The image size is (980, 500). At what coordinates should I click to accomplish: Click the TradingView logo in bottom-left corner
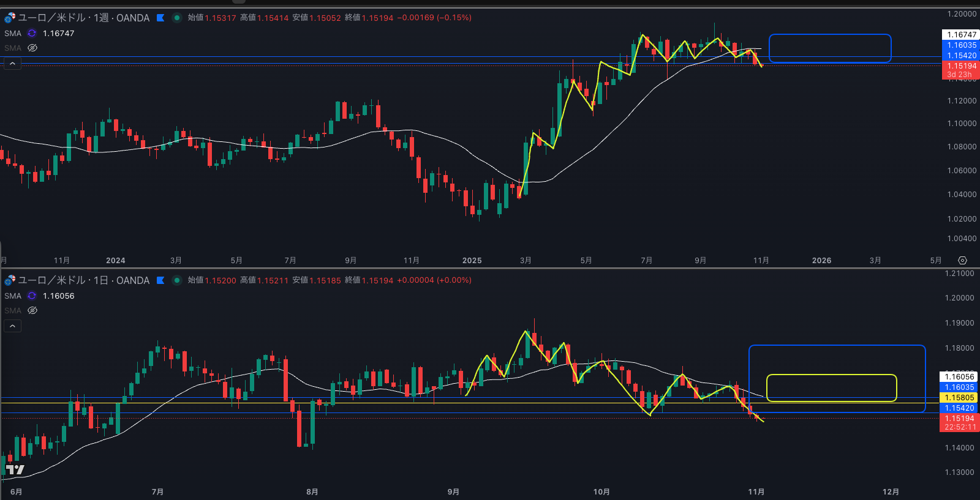[15, 469]
